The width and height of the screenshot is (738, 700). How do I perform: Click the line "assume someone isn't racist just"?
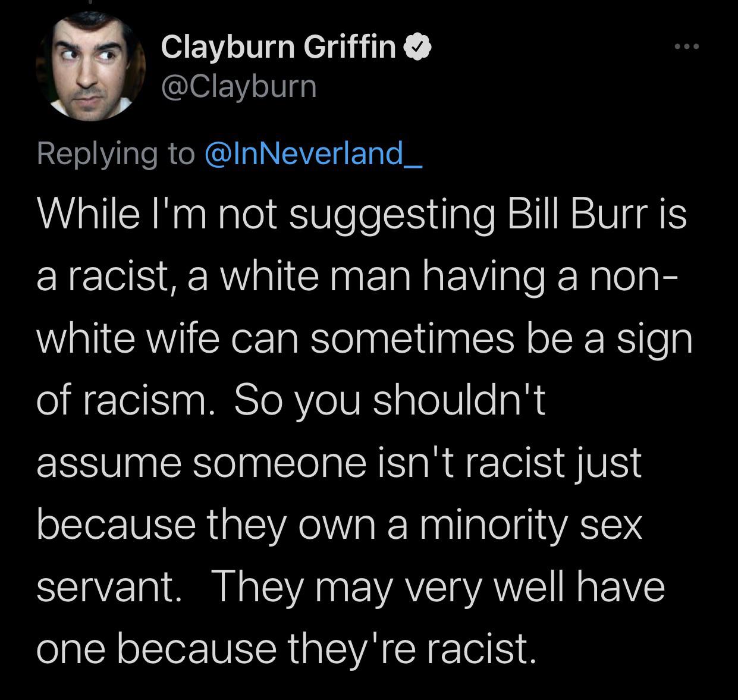coord(339,464)
